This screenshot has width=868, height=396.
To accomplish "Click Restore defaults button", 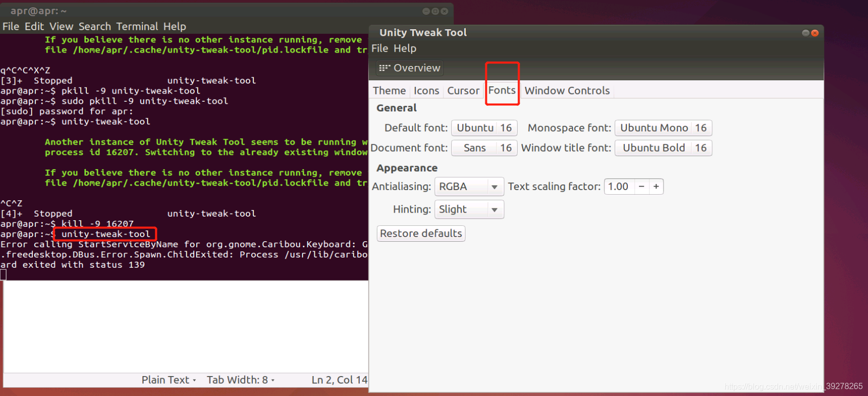I will [421, 234].
